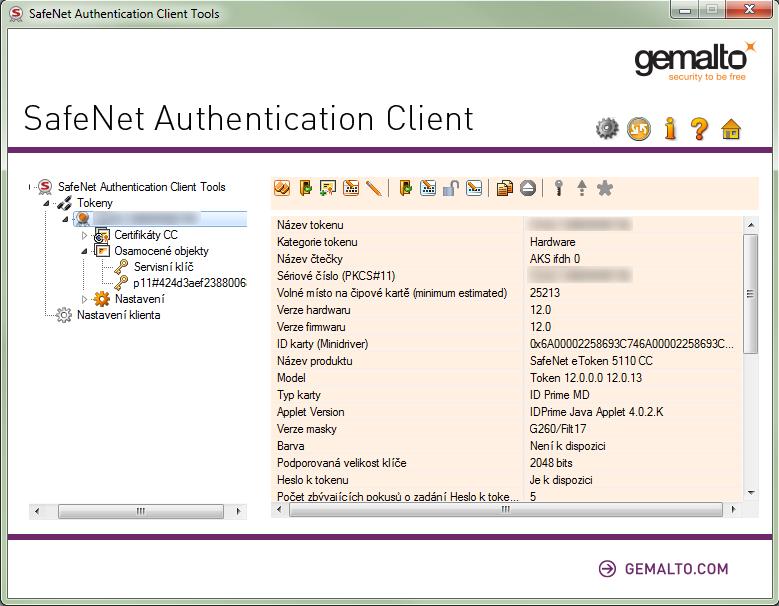Click the Model value Token 12.0.0.0 12.0.13

[x=586, y=378]
